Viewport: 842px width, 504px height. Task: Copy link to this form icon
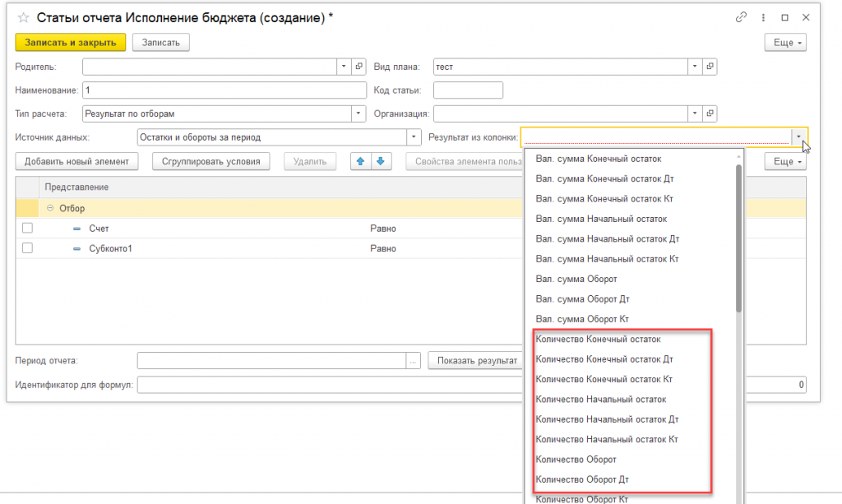point(741,17)
